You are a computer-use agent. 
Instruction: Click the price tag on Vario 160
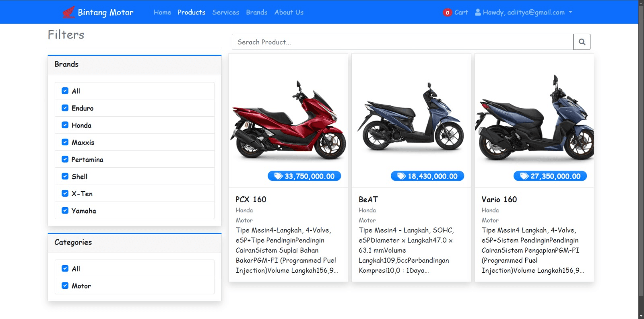[550, 176]
